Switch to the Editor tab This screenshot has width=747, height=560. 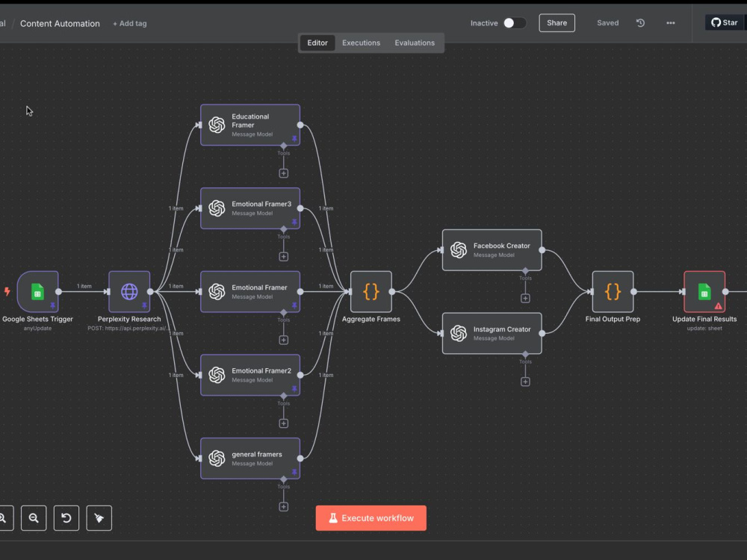click(x=317, y=43)
